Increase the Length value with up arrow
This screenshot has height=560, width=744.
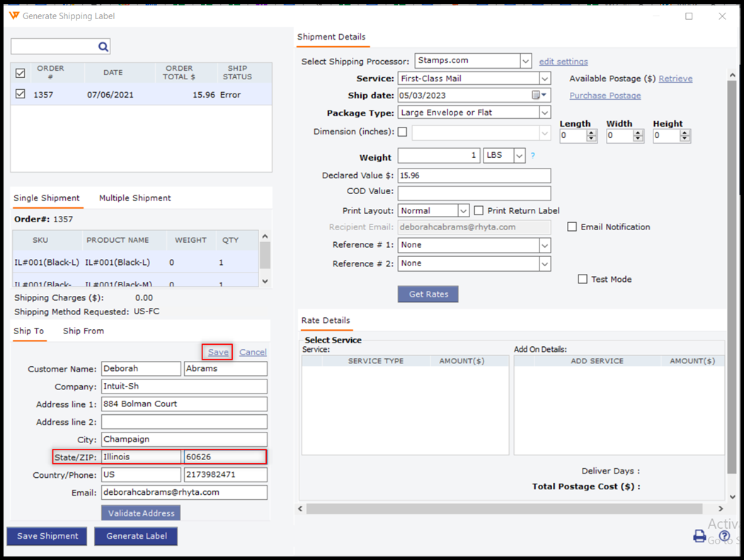(592, 132)
